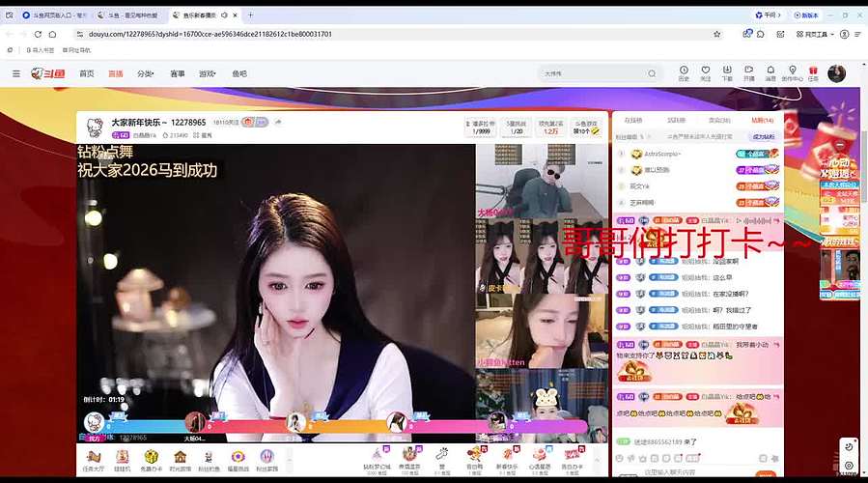Select the second chat panel tab

coord(677,120)
